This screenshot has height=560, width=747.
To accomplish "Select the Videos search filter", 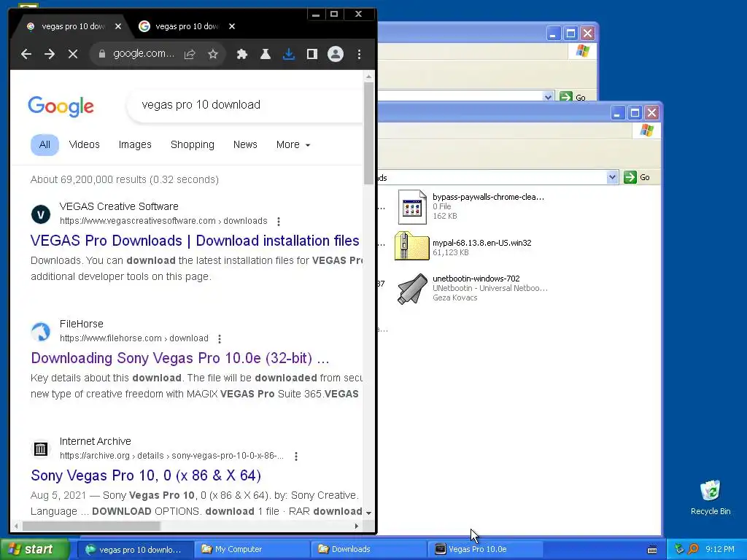I will (85, 145).
